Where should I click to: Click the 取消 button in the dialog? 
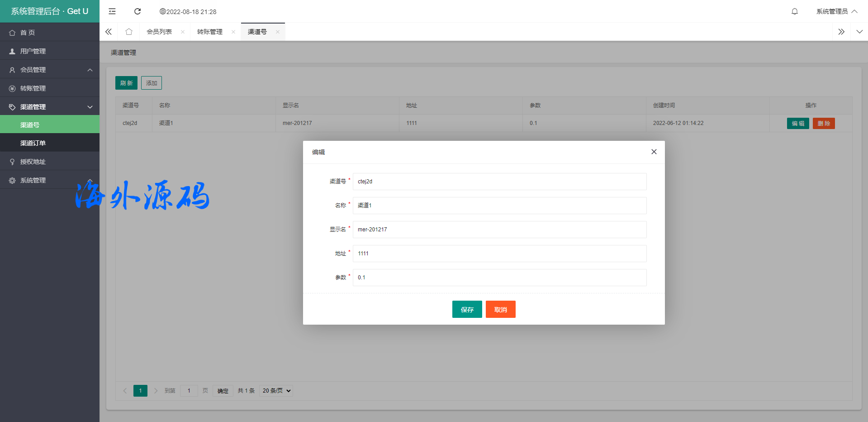500,310
